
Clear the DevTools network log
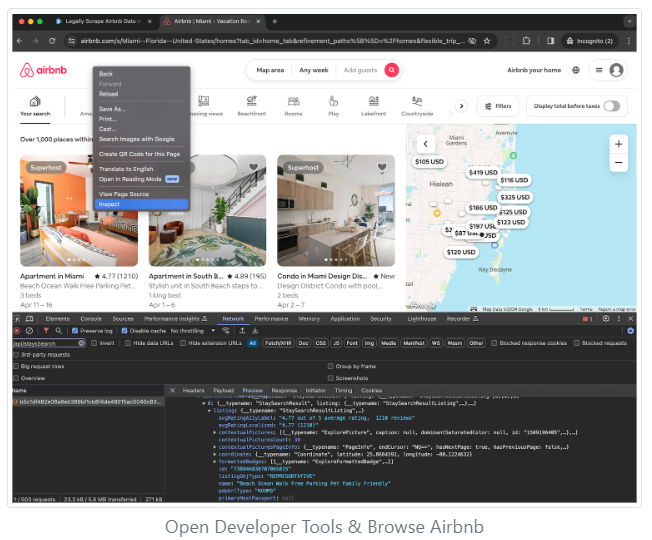pos(29,331)
